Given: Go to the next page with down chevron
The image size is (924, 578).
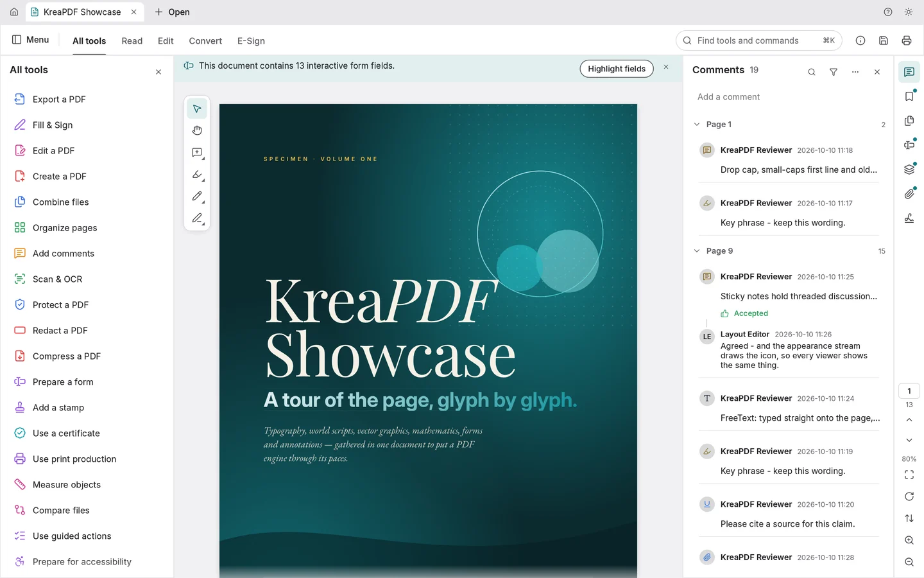Looking at the screenshot, I should [909, 440].
